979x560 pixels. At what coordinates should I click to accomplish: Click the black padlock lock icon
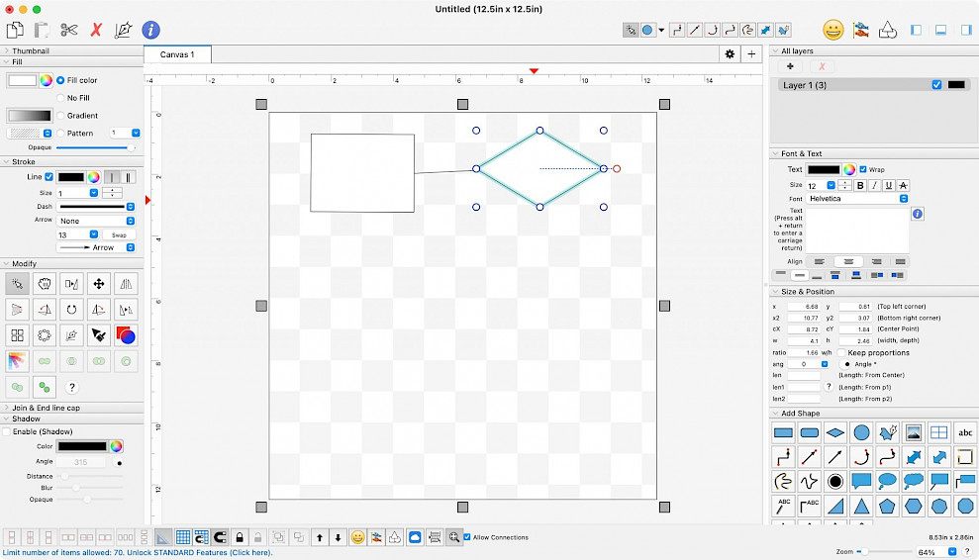pos(240,537)
